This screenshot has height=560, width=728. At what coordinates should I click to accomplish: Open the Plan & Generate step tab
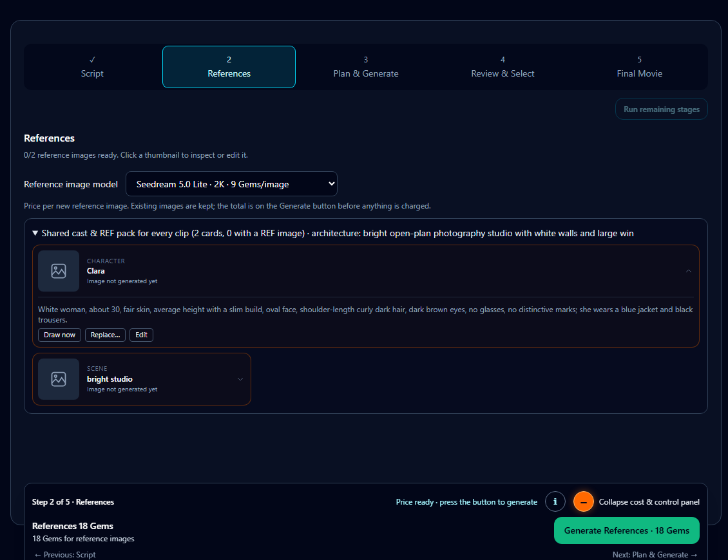pyautogui.click(x=366, y=67)
